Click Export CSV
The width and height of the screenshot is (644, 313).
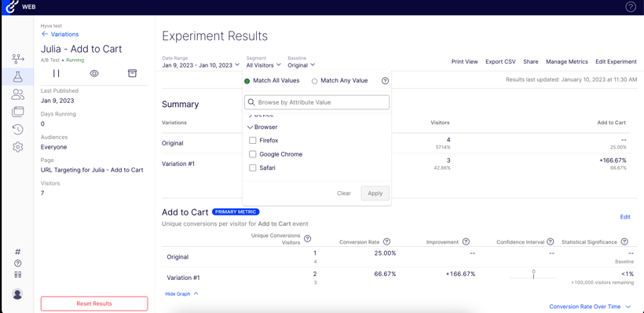point(500,61)
